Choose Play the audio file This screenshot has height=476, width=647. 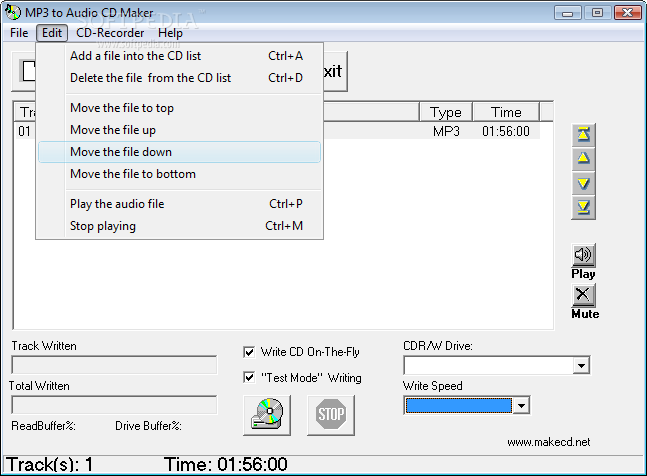click(179, 204)
